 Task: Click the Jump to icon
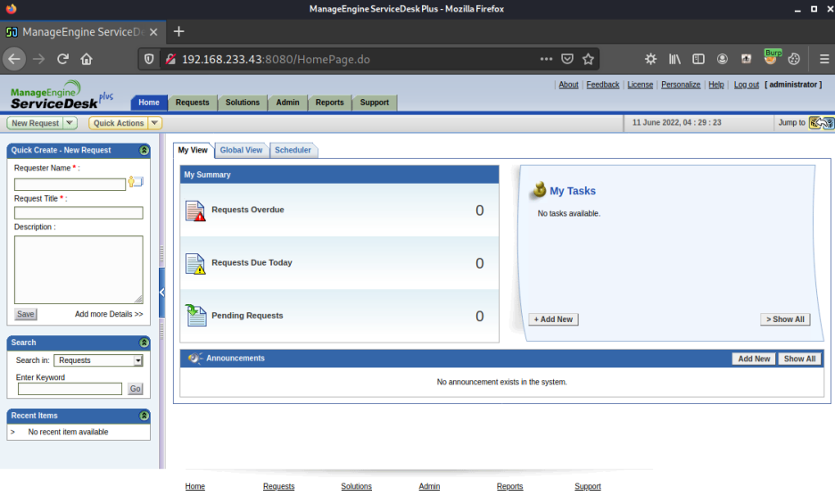click(821, 123)
